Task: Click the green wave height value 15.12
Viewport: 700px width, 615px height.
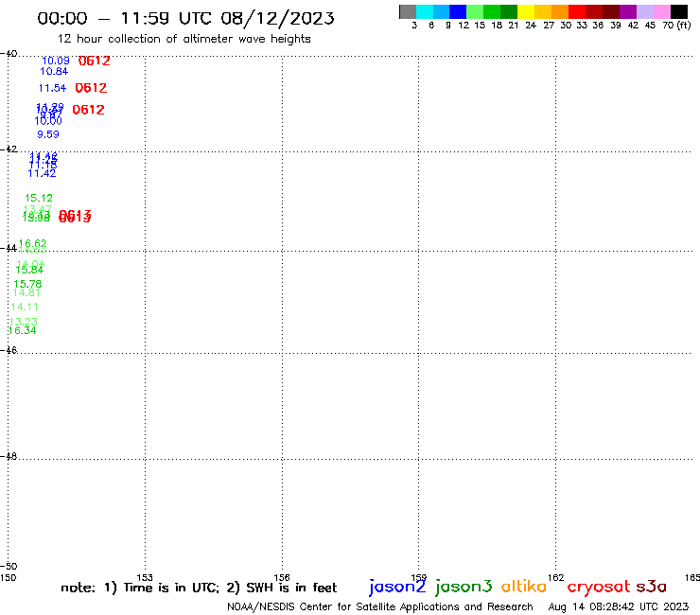Action: pyautogui.click(x=39, y=198)
